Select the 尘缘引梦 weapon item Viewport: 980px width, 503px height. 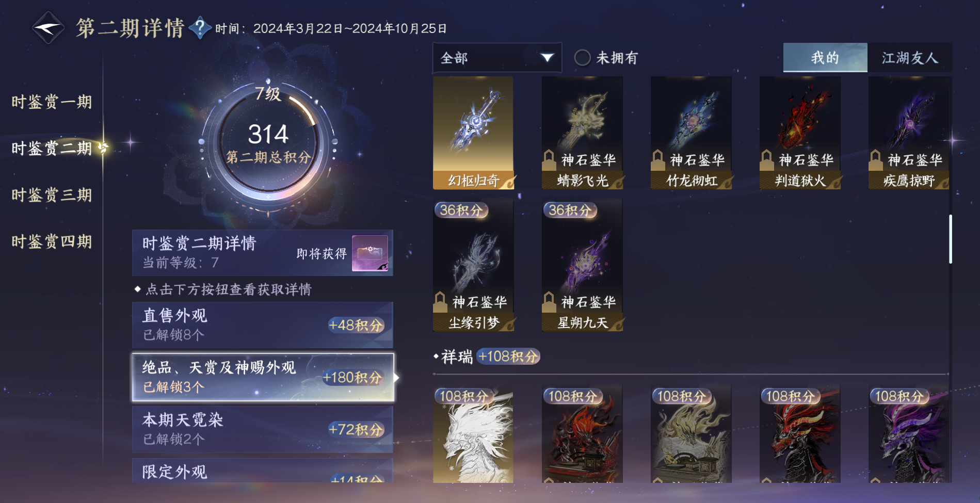point(473,266)
